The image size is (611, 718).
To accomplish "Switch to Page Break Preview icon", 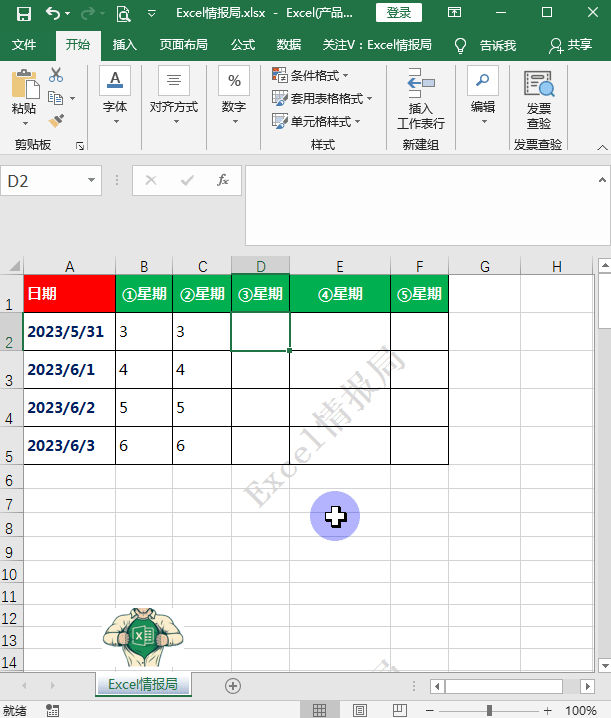I will point(399,710).
